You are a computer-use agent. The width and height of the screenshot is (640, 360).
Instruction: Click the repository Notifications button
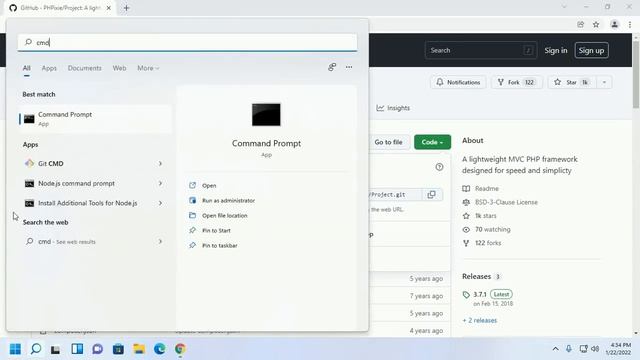coord(458,82)
